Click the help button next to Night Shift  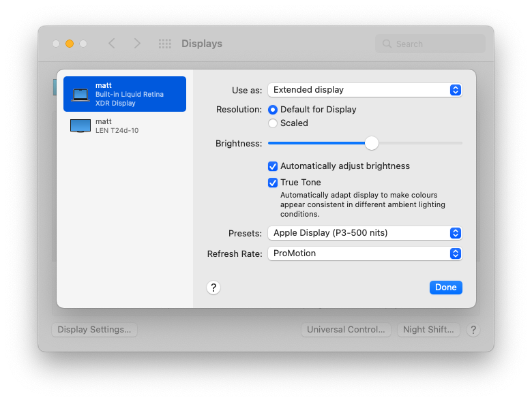click(x=473, y=330)
